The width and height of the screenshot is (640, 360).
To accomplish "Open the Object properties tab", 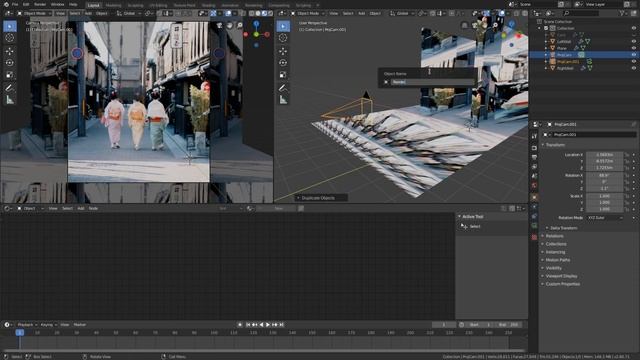I will [x=534, y=197].
